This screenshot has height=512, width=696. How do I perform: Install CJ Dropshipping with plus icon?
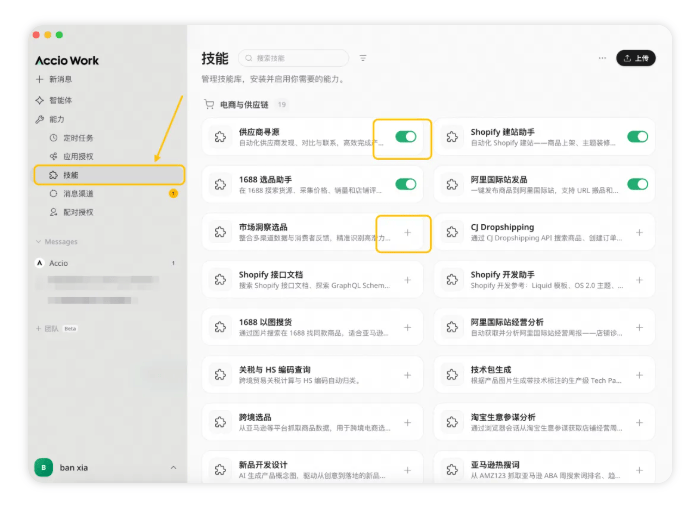tap(639, 232)
